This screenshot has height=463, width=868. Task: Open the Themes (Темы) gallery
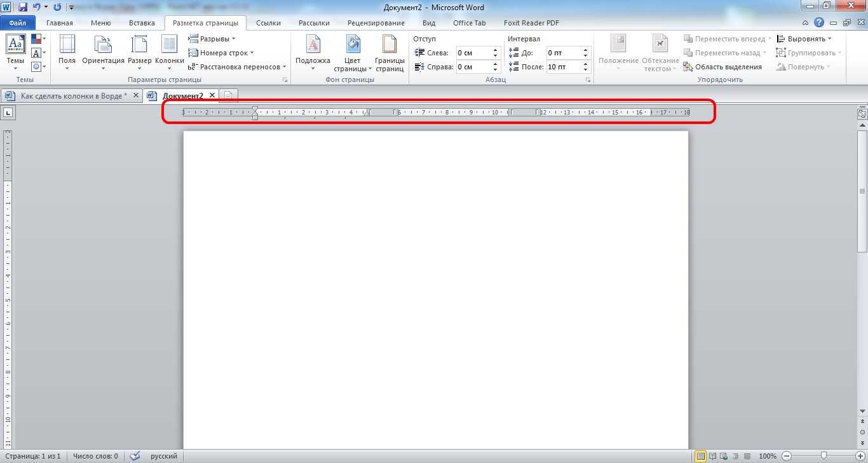point(15,52)
